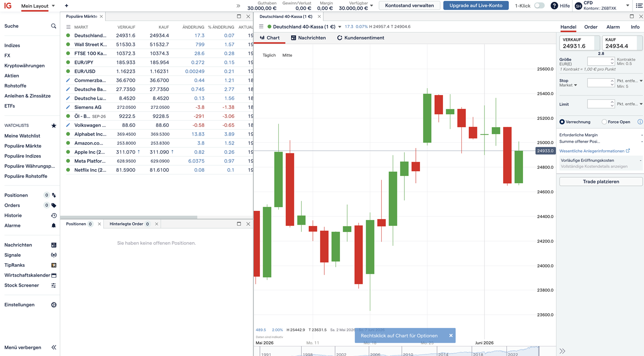The width and height of the screenshot is (644, 356).
Task: Click the Größe stepper arrows
Action: [612, 61]
